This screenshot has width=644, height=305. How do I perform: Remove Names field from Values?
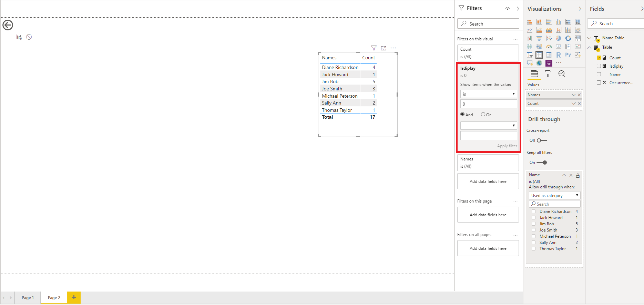579,95
